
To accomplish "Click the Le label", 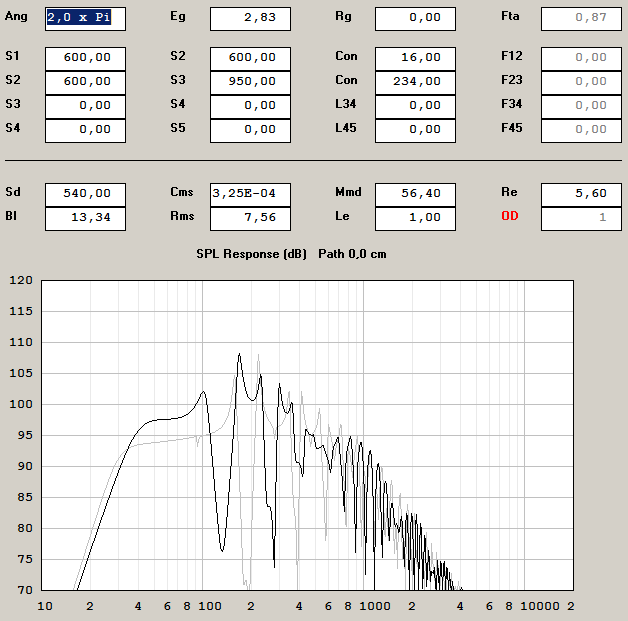I will point(342,216).
